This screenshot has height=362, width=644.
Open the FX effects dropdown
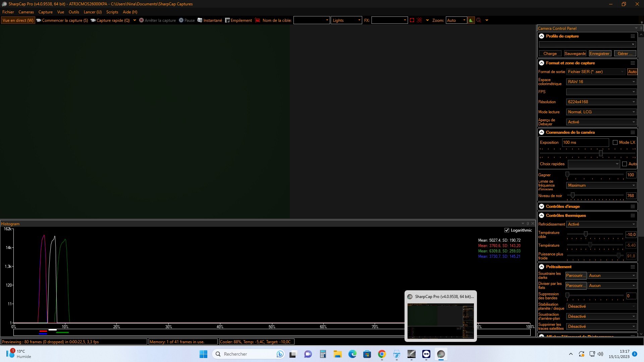[x=389, y=20]
